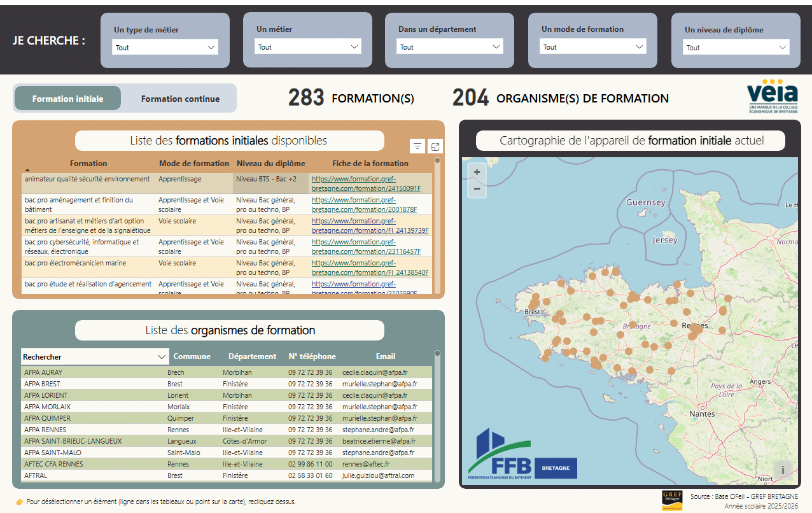
Task: Click the GREF Bretagne logo
Action: (x=672, y=500)
